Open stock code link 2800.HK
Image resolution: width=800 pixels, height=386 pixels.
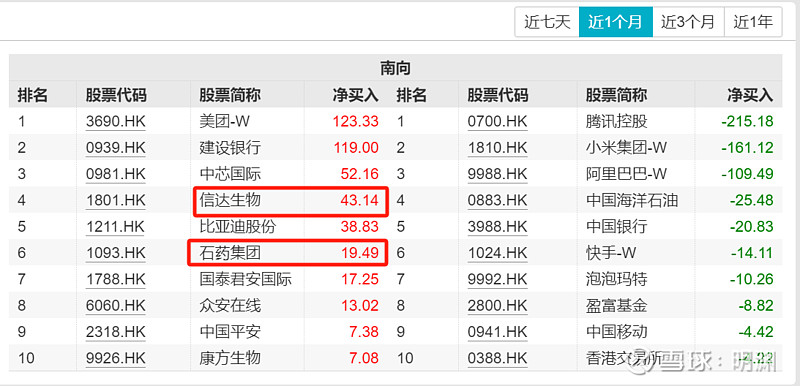click(x=497, y=305)
